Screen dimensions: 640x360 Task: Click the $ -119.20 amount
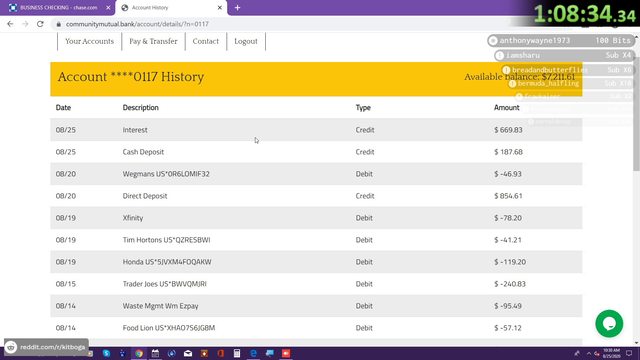pyautogui.click(x=510, y=262)
